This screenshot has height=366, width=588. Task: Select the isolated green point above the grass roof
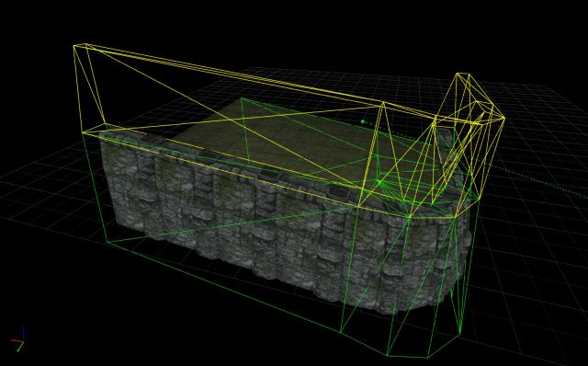(363, 121)
